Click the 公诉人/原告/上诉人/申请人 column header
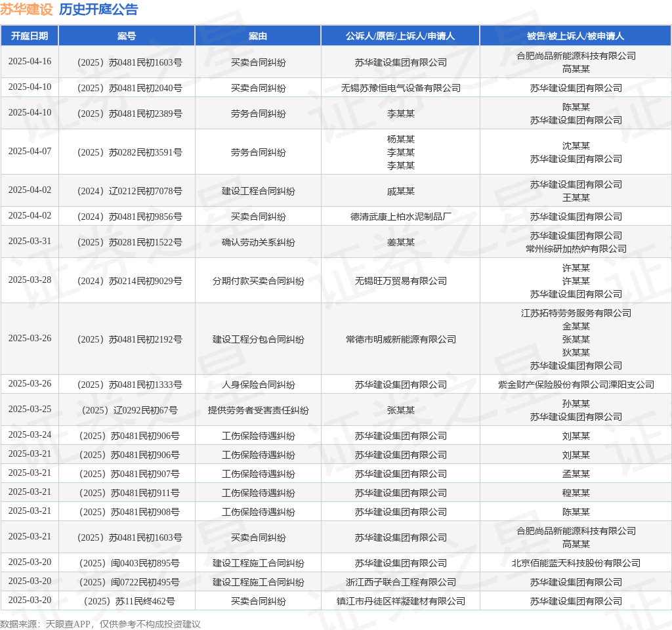The width and height of the screenshot is (672, 630). click(x=400, y=36)
